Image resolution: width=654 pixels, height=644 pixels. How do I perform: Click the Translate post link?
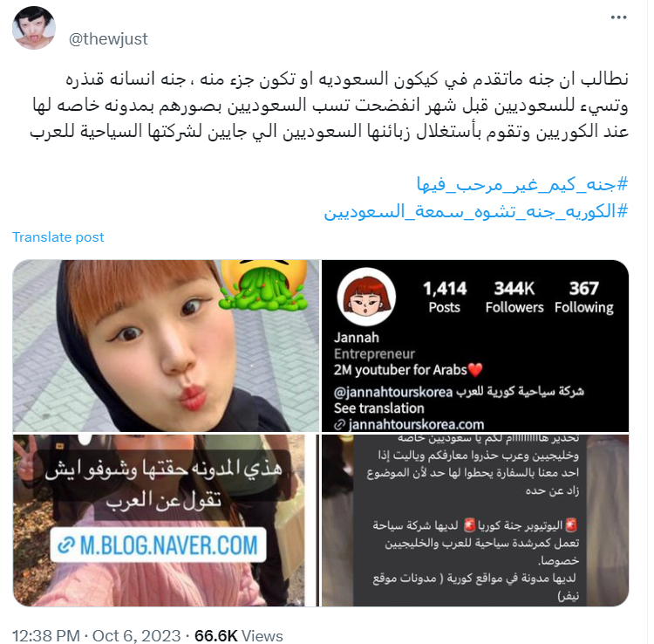click(58, 237)
